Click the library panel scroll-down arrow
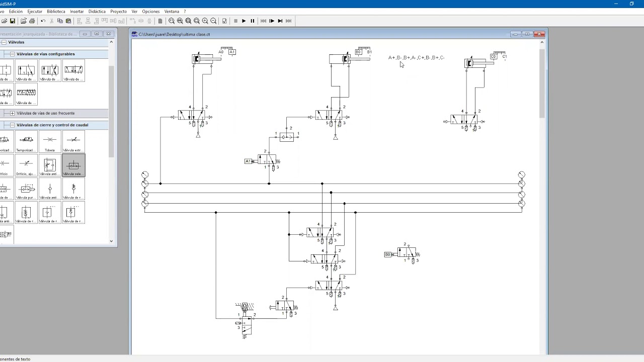This screenshot has width=644, height=362. pyautogui.click(x=111, y=241)
